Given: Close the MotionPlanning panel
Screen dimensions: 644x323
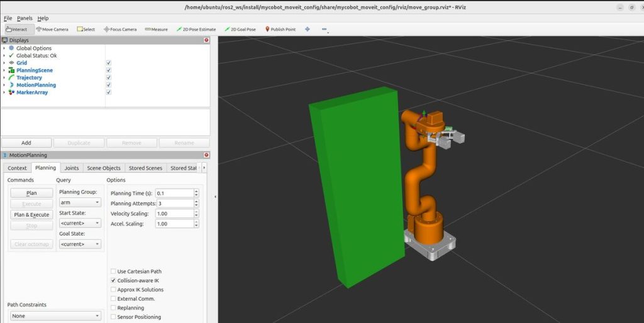Looking at the screenshot, I should [x=206, y=155].
